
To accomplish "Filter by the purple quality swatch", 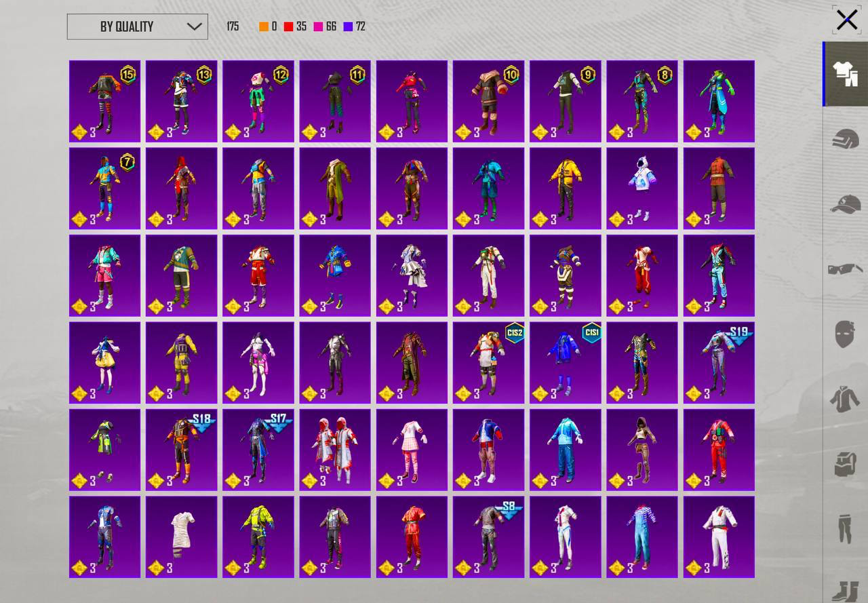I will tap(348, 26).
